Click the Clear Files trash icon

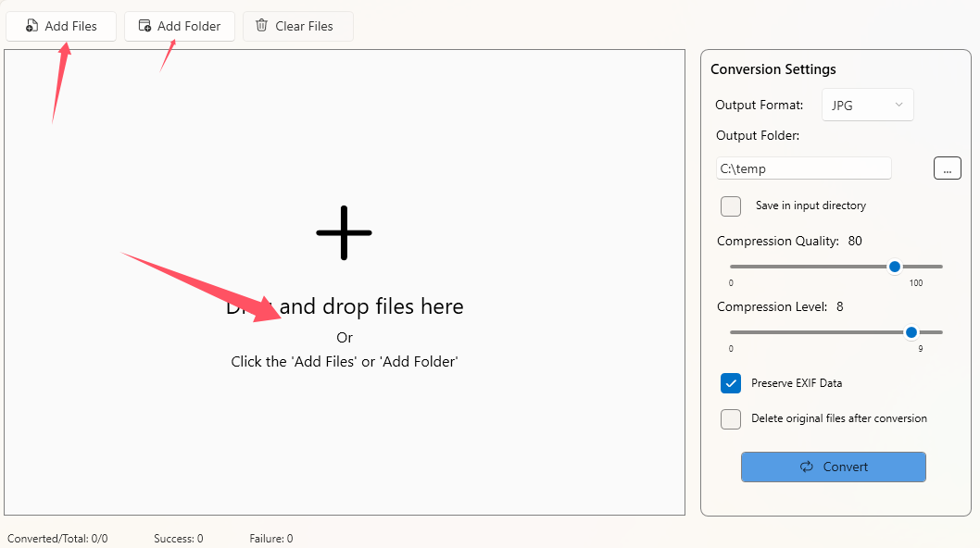(262, 26)
